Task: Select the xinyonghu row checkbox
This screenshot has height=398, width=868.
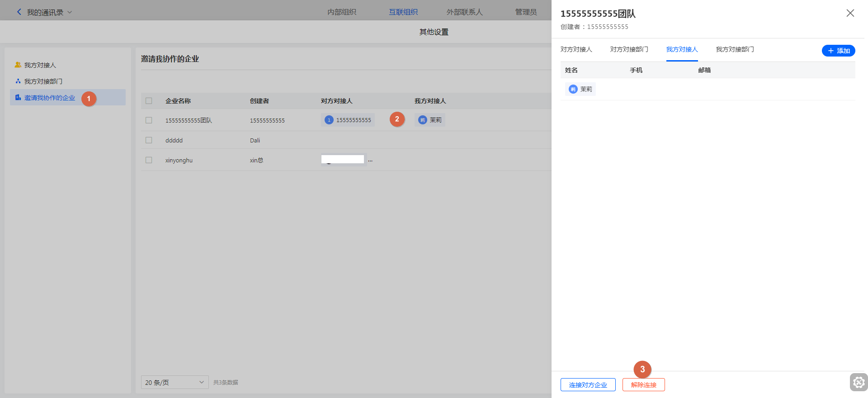Action: pos(149,160)
